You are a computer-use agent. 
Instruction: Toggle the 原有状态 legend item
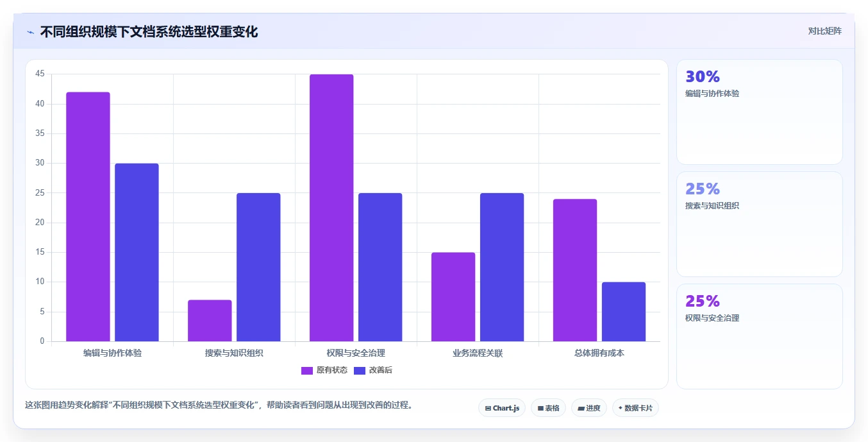[x=324, y=370]
